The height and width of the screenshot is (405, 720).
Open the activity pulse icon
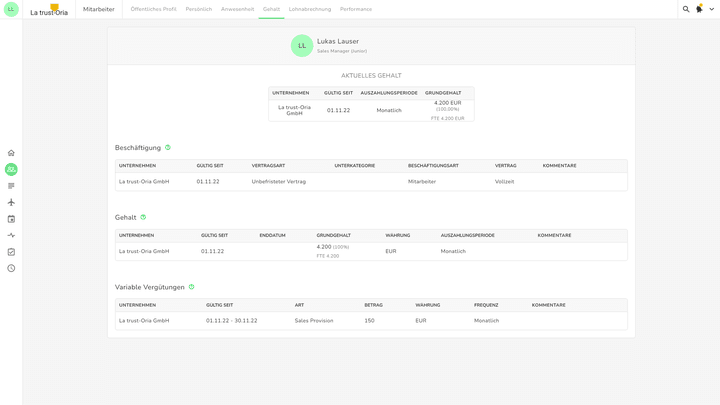11,236
